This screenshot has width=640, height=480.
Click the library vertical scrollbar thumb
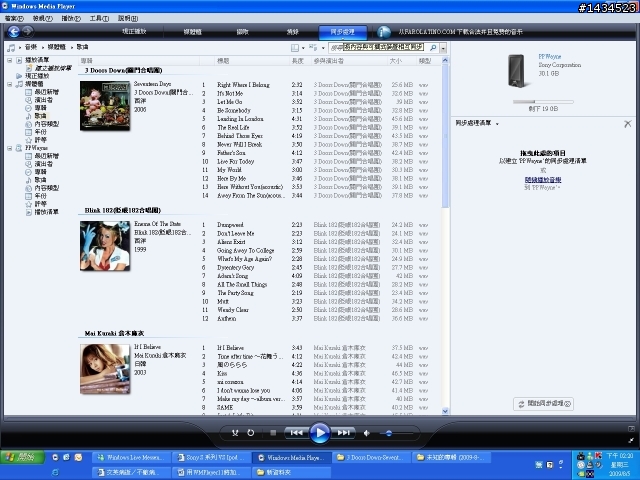[x=445, y=137]
